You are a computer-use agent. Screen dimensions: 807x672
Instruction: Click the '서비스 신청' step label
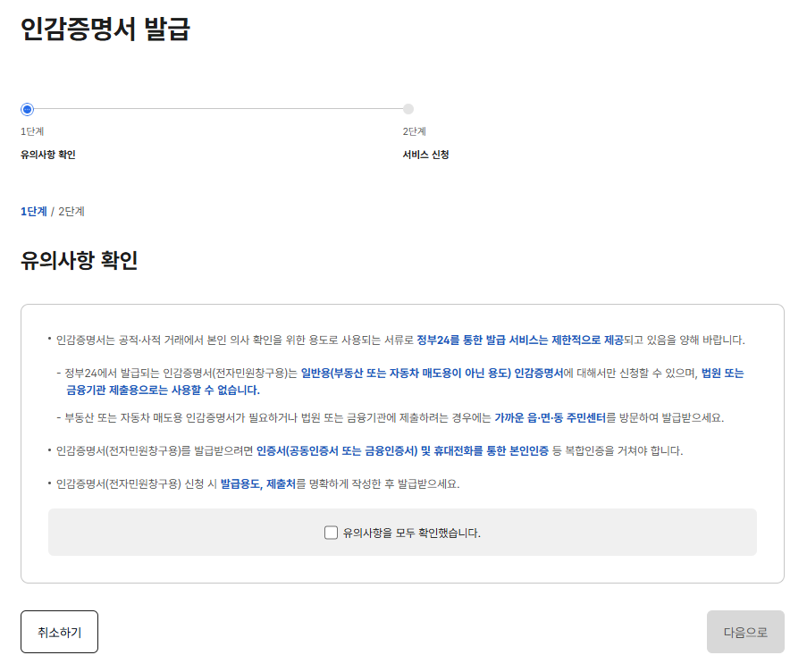[425, 155]
